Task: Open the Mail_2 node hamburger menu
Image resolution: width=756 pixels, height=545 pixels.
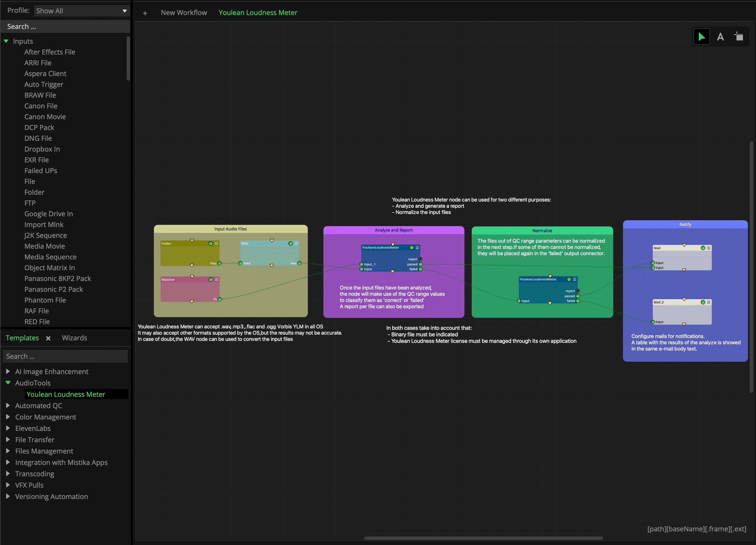Action: point(709,302)
